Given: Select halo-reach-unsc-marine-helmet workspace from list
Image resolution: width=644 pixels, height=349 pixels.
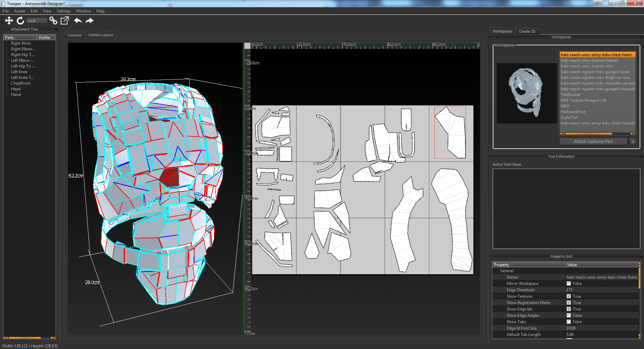Looking at the screenshot, I should (589, 60).
